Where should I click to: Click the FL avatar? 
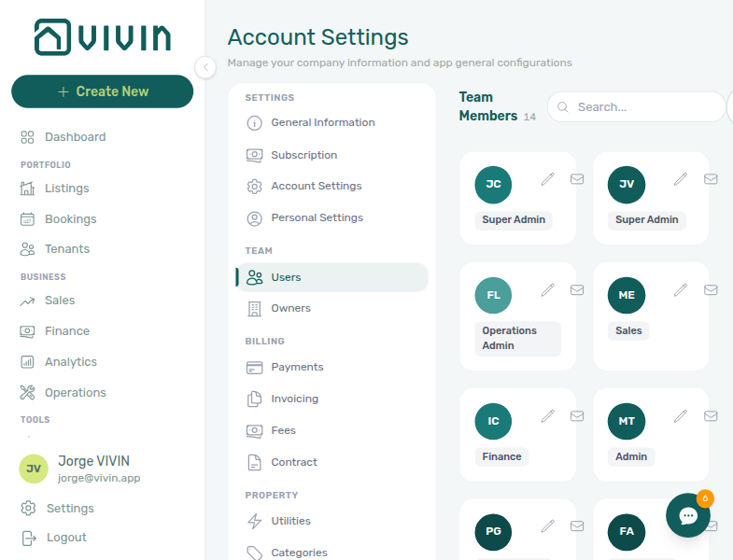point(493,296)
